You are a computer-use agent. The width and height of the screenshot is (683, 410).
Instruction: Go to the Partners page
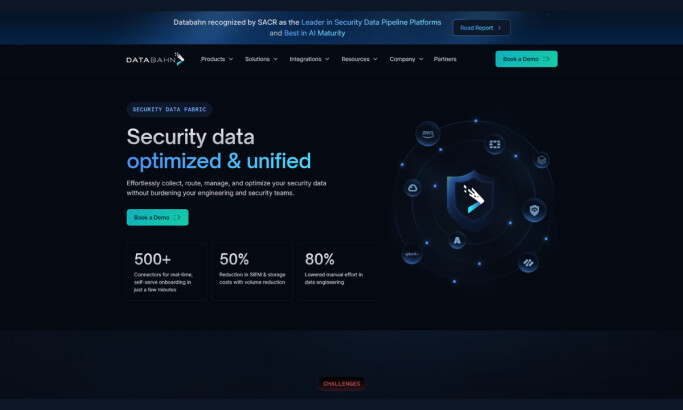click(x=445, y=59)
